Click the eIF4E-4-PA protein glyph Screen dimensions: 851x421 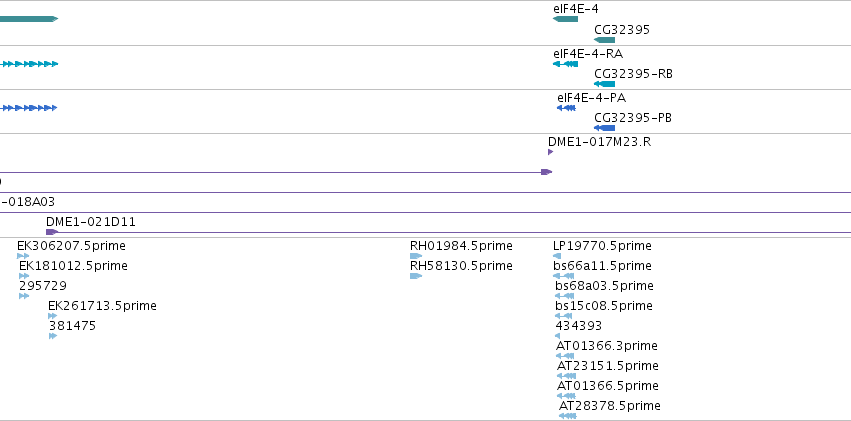pyautogui.click(x=567, y=108)
